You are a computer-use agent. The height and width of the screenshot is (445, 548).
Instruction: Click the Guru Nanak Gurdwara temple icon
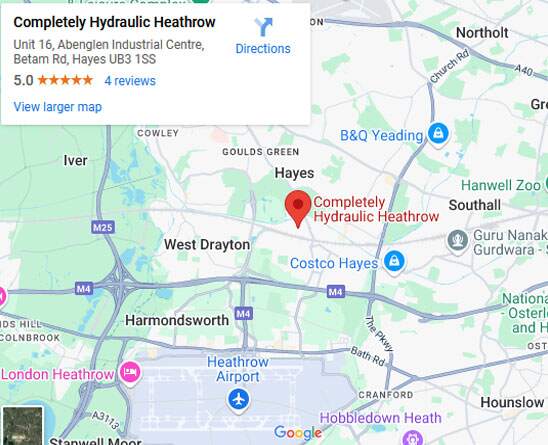click(x=457, y=241)
